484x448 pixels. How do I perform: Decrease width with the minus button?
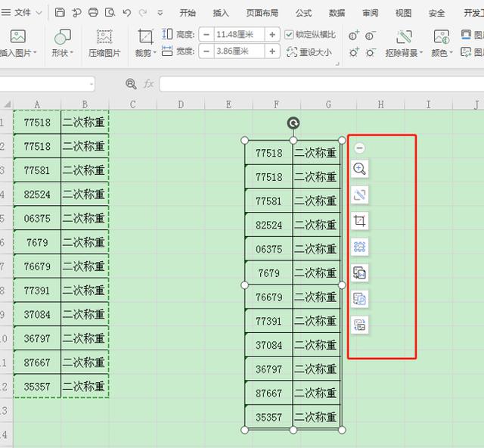click(x=206, y=51)
